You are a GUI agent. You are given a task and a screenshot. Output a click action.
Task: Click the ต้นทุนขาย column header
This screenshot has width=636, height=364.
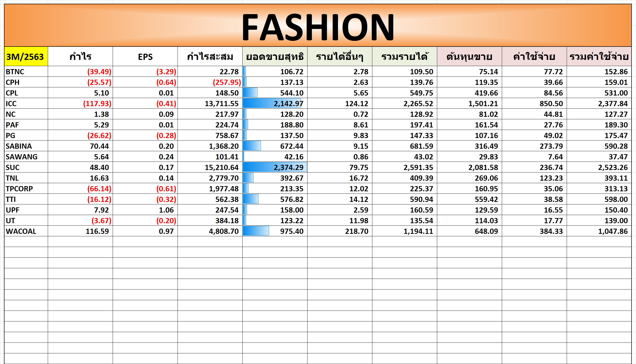469,57
